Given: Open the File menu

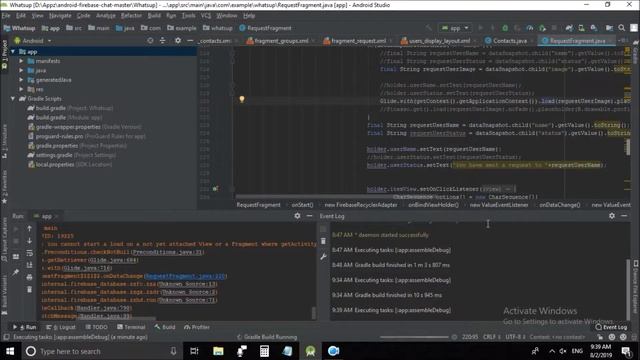Looking at the screenshot, I should tap(6, 16).
